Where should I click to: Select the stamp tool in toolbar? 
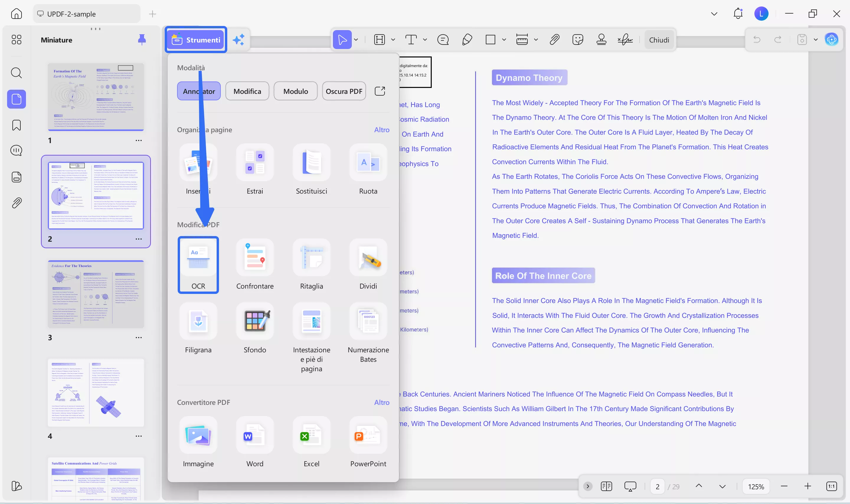(x=601, y=40)
